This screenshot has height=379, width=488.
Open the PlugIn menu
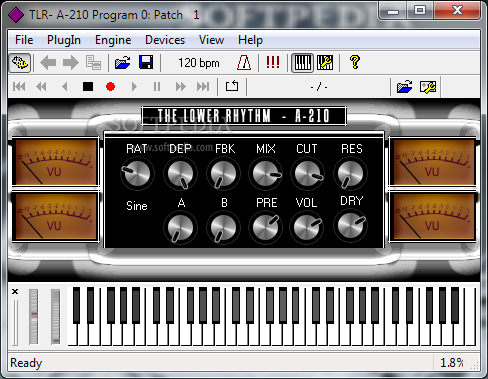[x=64, y=40]
